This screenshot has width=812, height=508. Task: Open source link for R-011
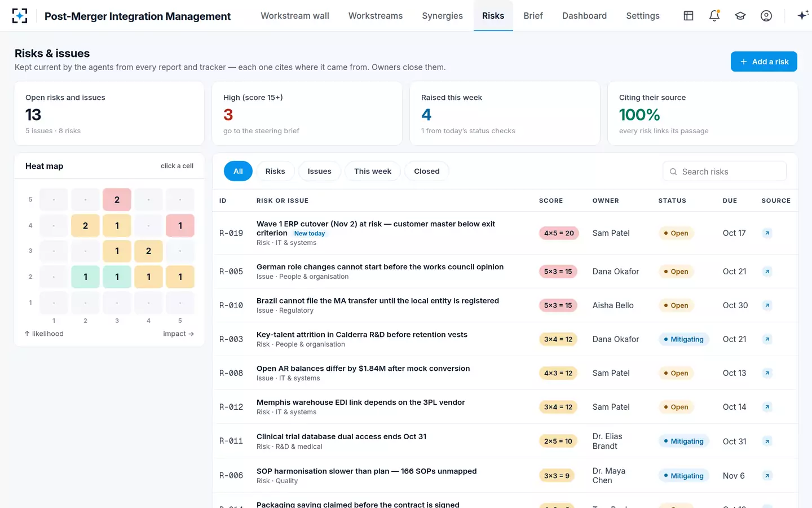point(767,441)
